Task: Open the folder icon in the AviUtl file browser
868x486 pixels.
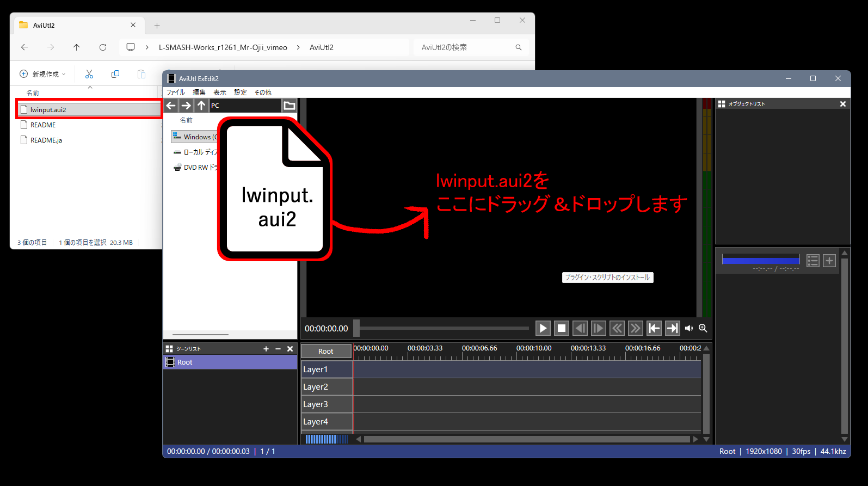Action: point(290,106)
